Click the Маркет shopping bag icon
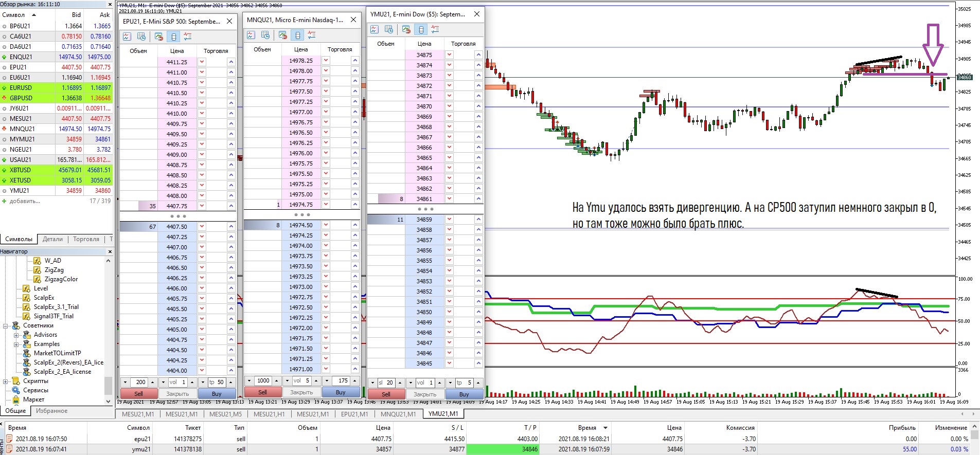 (x=16, y=399)
